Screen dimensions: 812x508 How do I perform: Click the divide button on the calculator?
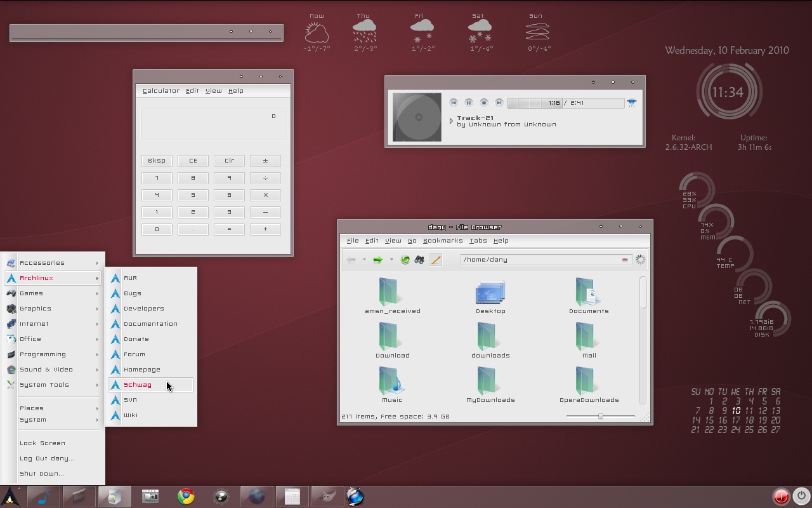pos(265,178)
